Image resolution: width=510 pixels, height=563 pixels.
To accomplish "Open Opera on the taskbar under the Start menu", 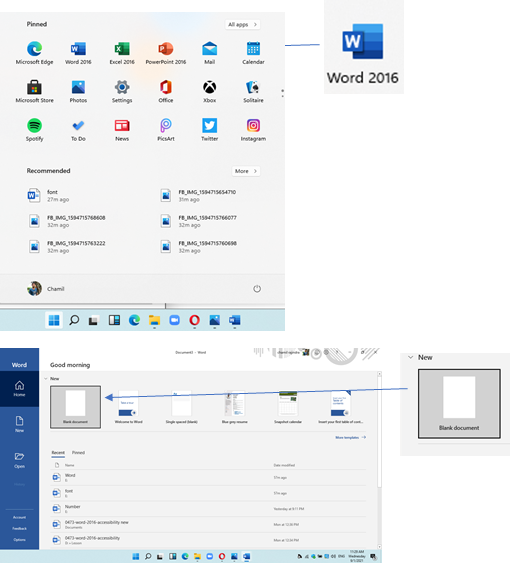I will coord(194,320).
